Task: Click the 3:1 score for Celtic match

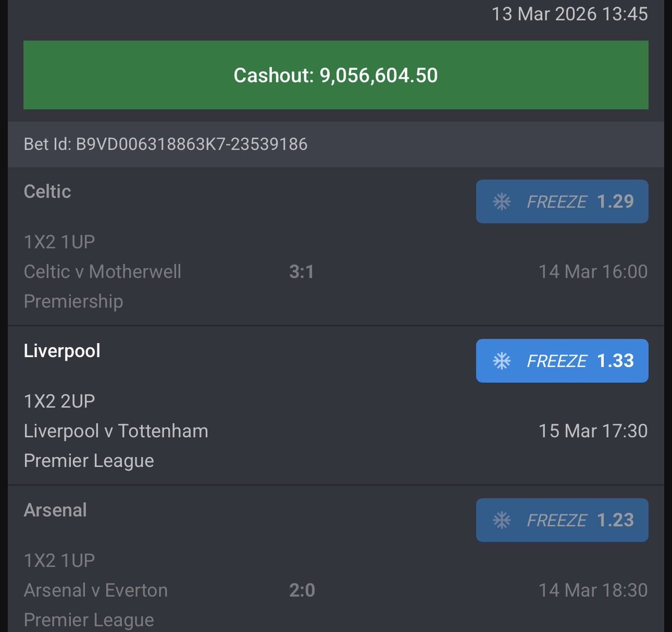Action: point(301,271)
